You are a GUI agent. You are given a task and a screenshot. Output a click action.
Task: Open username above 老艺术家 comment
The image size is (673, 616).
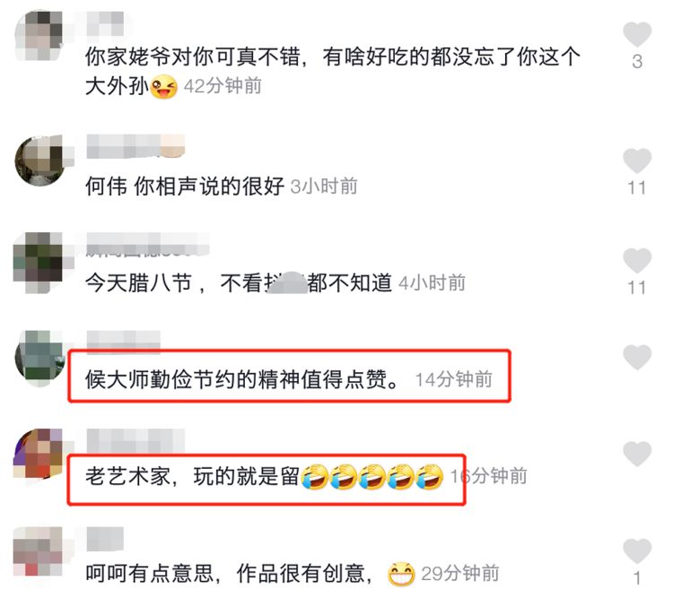coord(135,440)
